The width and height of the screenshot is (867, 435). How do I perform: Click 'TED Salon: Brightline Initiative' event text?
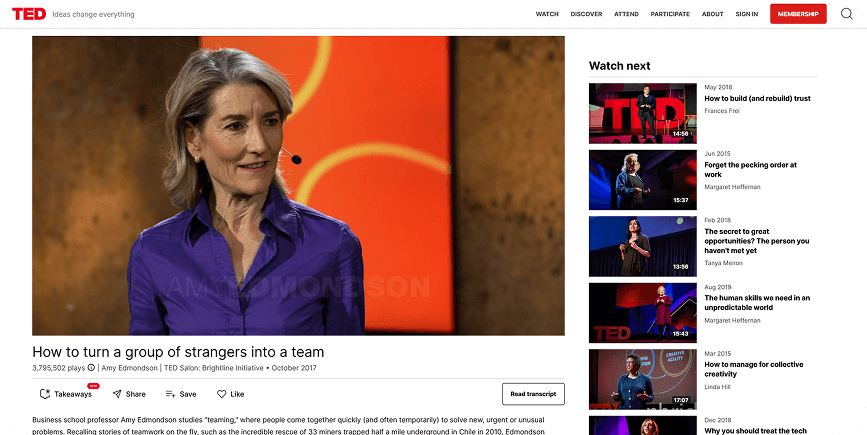(x=213, y=368)
